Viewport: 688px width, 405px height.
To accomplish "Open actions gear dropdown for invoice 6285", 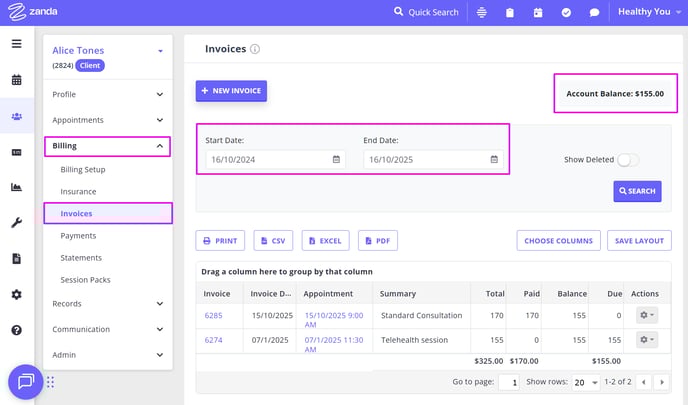I will [x=646, y=315].
